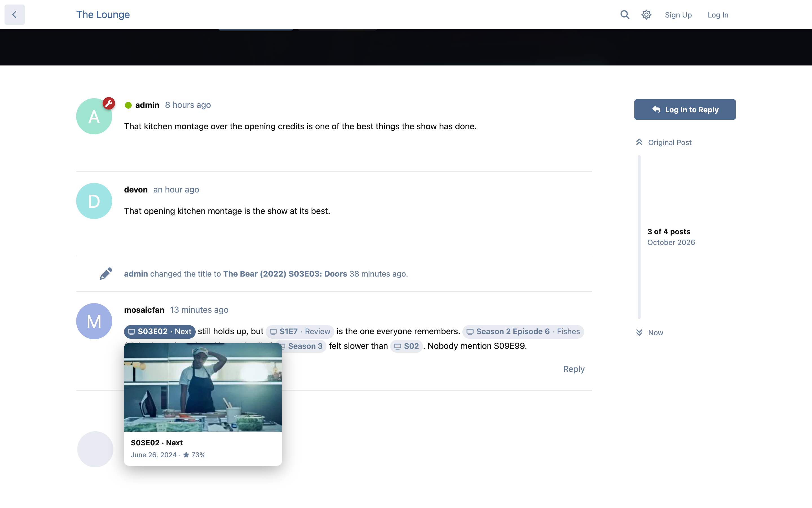Click the 'S03E02 · Next' card title
Viewport: 812px width, 508px height.
pos(157,443)
